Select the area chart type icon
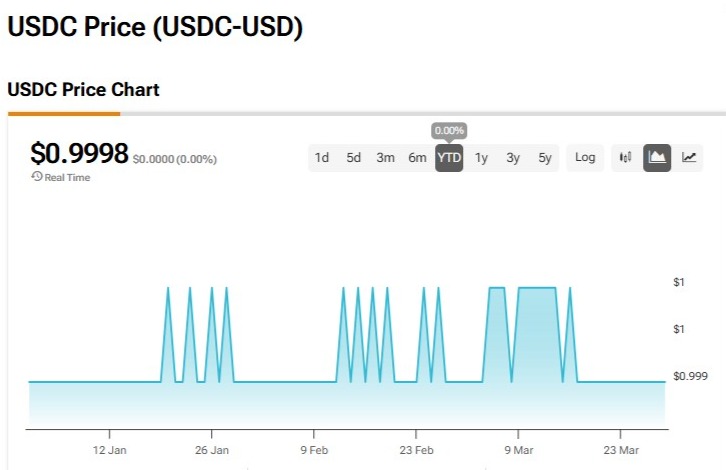The width and height of the screenshot is (726, 470). click(657, 158)
